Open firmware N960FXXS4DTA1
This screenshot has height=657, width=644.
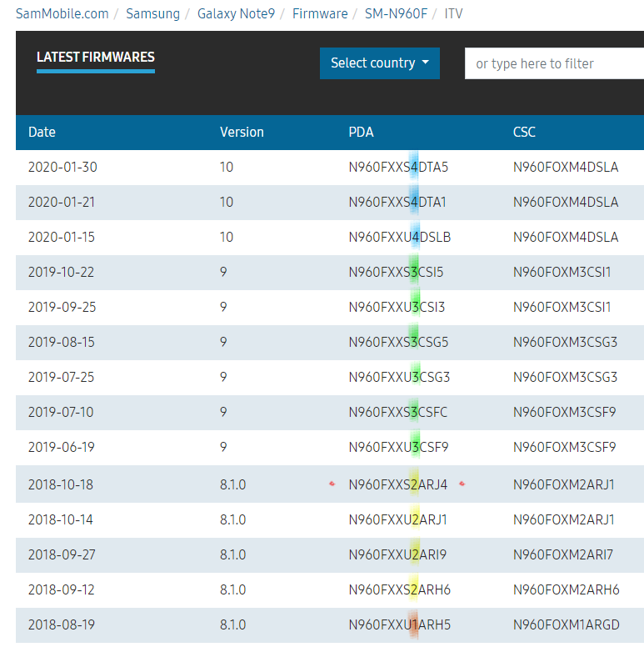397,202
